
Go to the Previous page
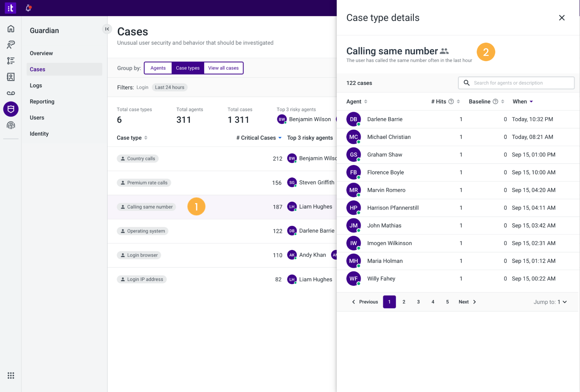coord(365,302)
